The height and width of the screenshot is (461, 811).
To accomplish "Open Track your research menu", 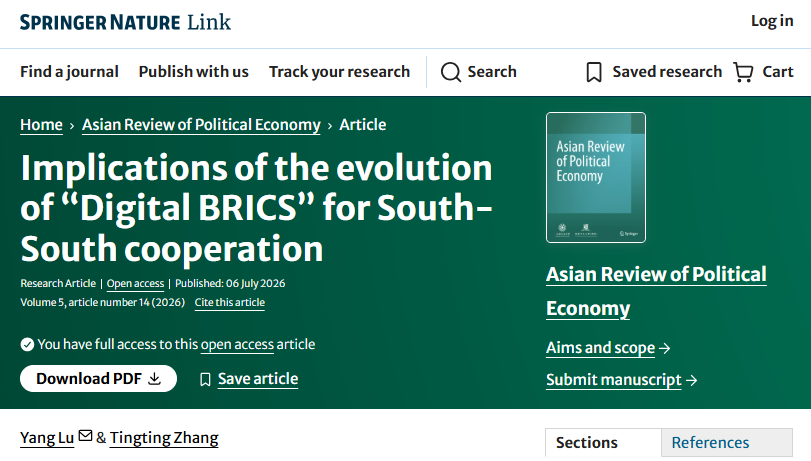I will coord(339,71).
